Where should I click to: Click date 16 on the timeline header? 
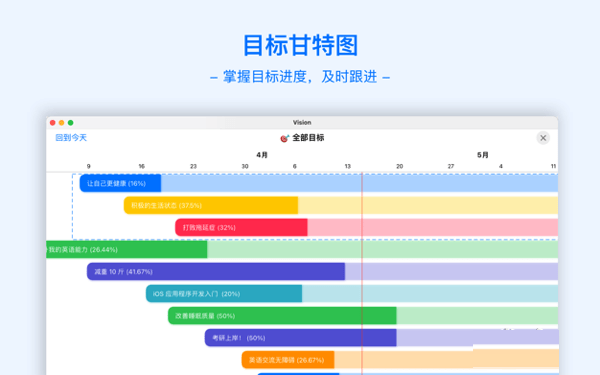(x=142, y=166)
